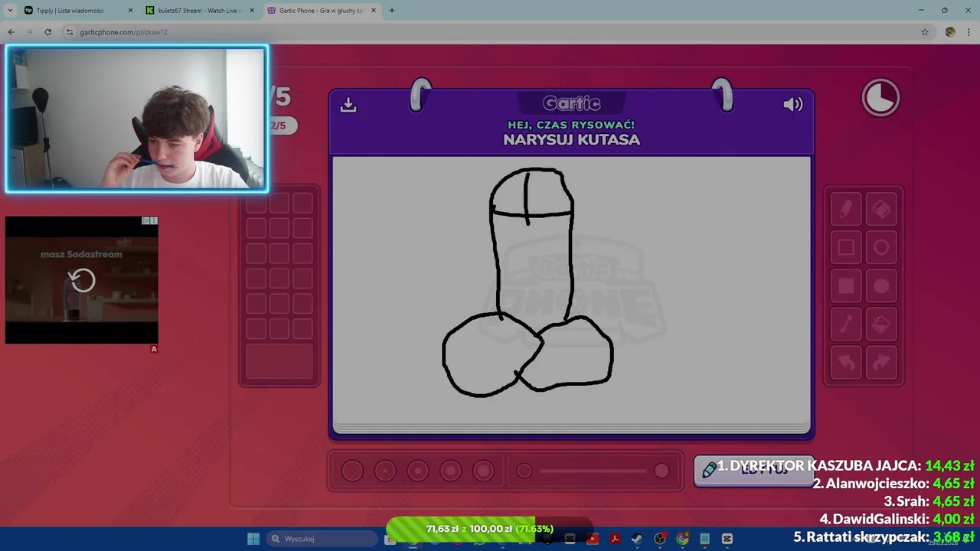Image resolution: width=980 pixels, height=551 pixels.
Task: Open Google Chrome from taskbar
Action: tap(682, 539)
